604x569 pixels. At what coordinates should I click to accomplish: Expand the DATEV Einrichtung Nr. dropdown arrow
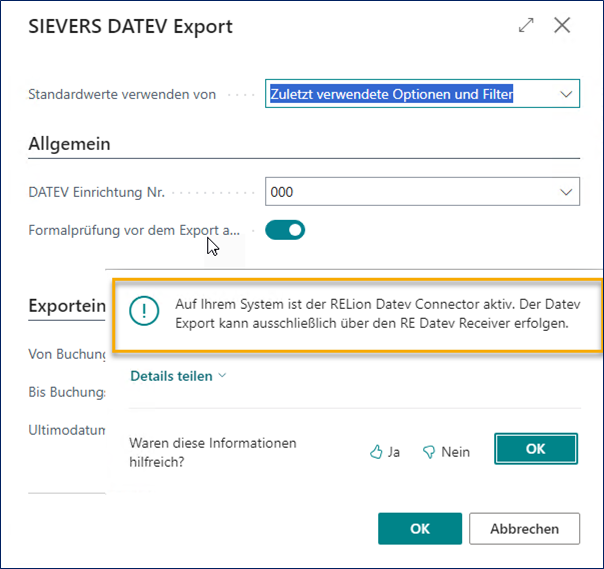pyautogui.click(x=567, y=192)
